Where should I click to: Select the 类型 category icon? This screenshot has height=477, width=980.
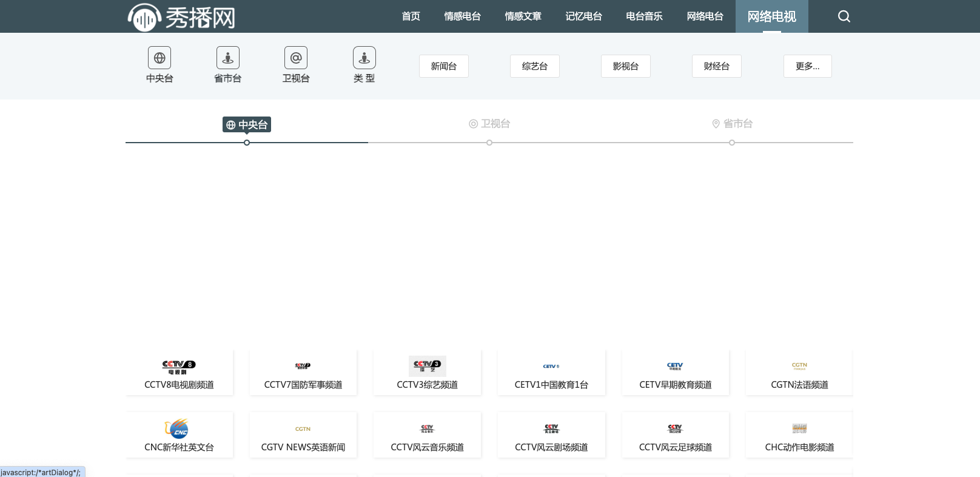click(364, 58)
